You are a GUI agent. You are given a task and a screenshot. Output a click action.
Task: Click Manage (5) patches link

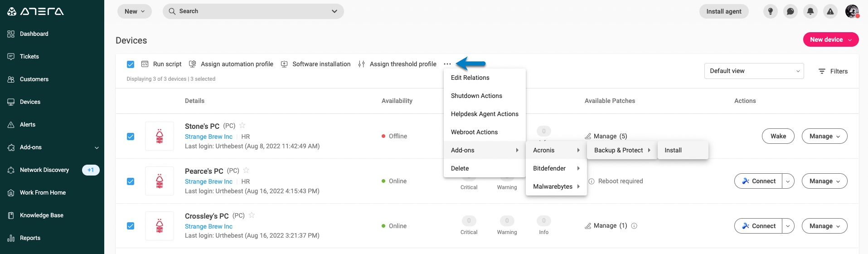click(606, 136)
